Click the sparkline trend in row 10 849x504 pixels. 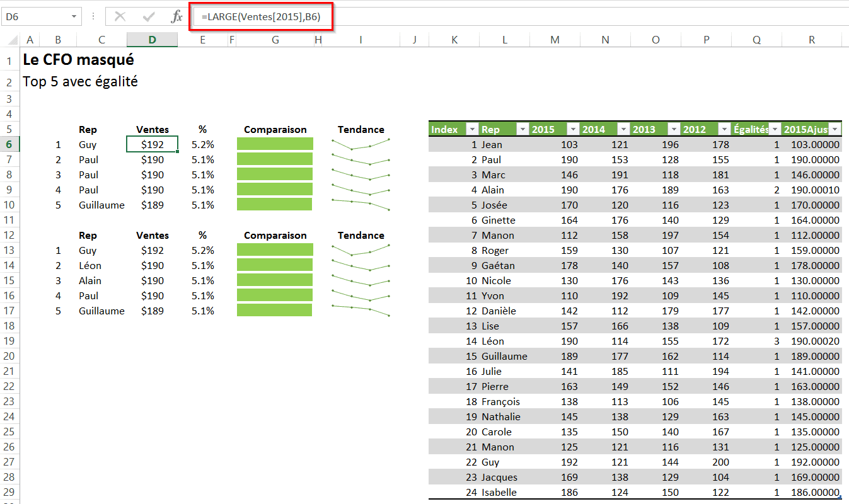(361, 205)
